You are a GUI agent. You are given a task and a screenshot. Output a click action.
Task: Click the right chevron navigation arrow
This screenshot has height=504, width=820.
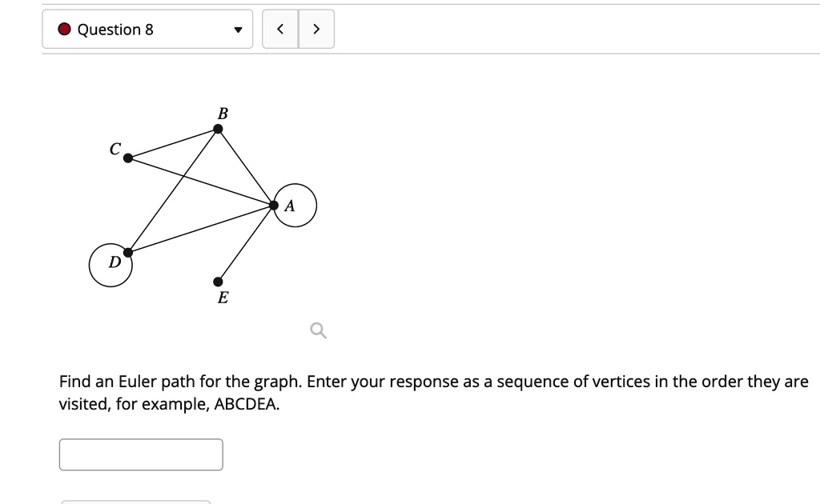coord(316,28)
